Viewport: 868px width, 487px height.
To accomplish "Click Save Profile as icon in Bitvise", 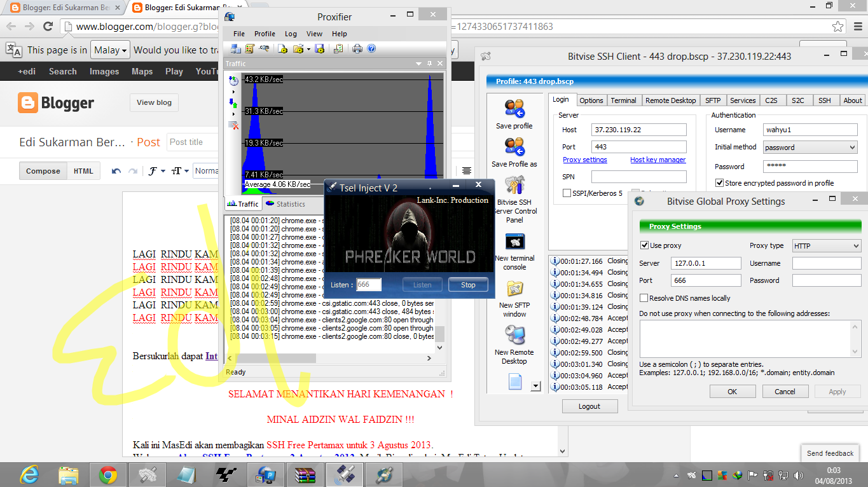I will pyautogui.click(x=514, y=147).
